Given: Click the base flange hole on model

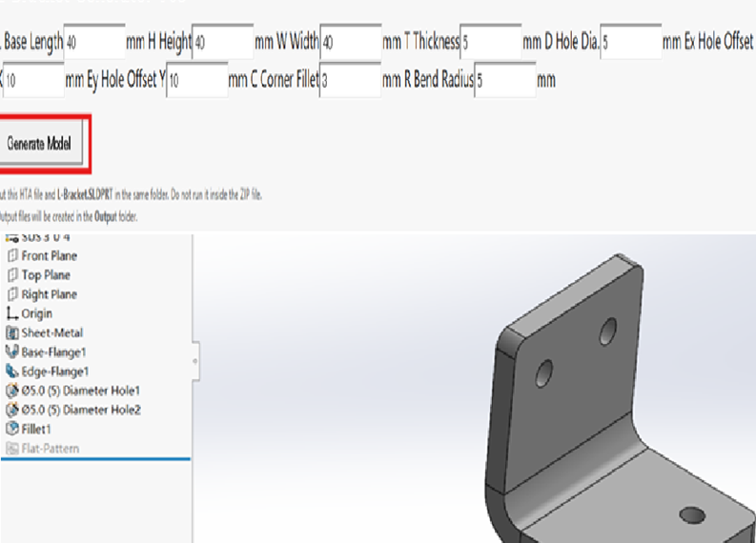Looking at the screenshot, I should pos(692,515).
